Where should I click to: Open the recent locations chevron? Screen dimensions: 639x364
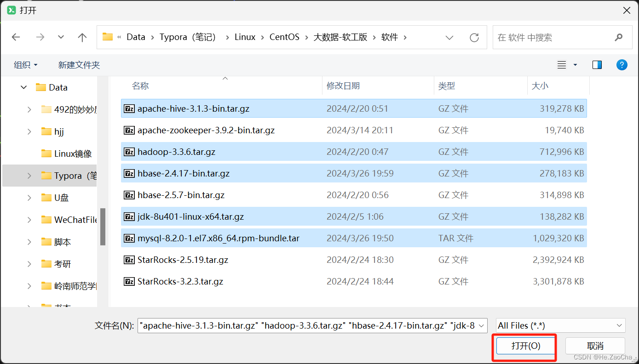coord(61,38)
